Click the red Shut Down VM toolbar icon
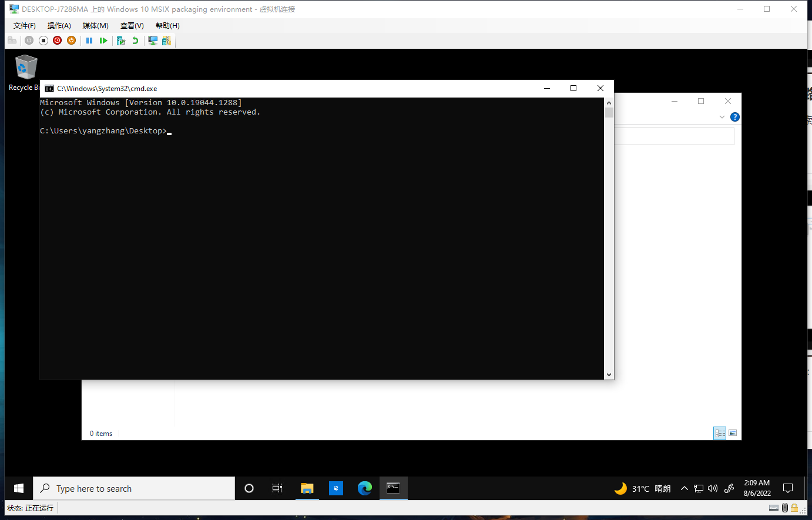This screenshot has width=812, height=520. coord(57,41)
